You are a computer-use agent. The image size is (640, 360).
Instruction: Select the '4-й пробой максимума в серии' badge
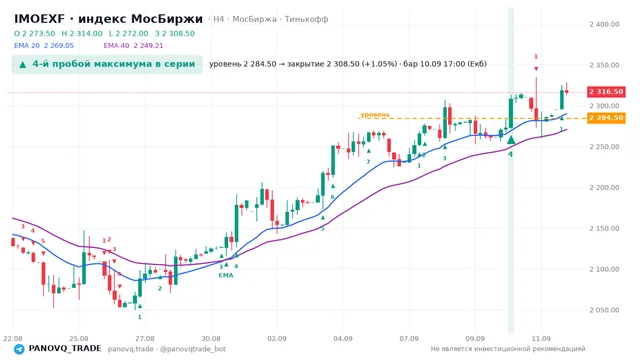pyautogui.click(x=107, y=64)
